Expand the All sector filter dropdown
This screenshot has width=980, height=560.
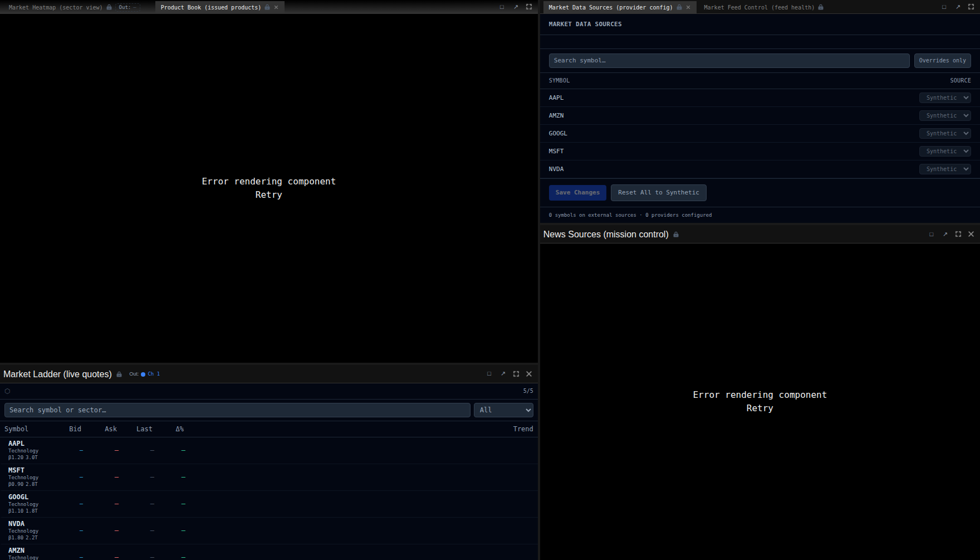[x=503, y=410]
